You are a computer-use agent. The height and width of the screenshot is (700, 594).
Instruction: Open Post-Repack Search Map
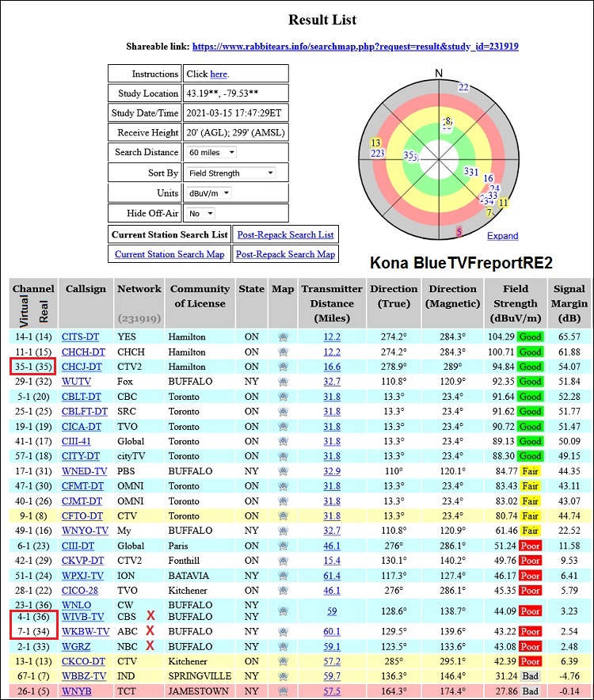point(285,254)
